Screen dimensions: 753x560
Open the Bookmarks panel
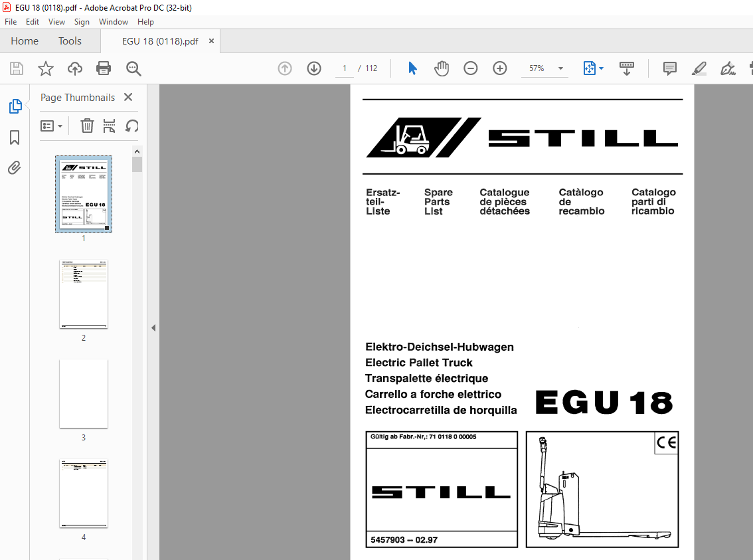(15, 138)
